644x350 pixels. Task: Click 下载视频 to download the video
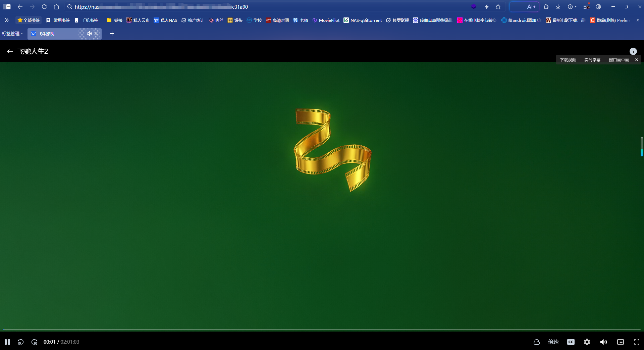click(x=568, y=60)
